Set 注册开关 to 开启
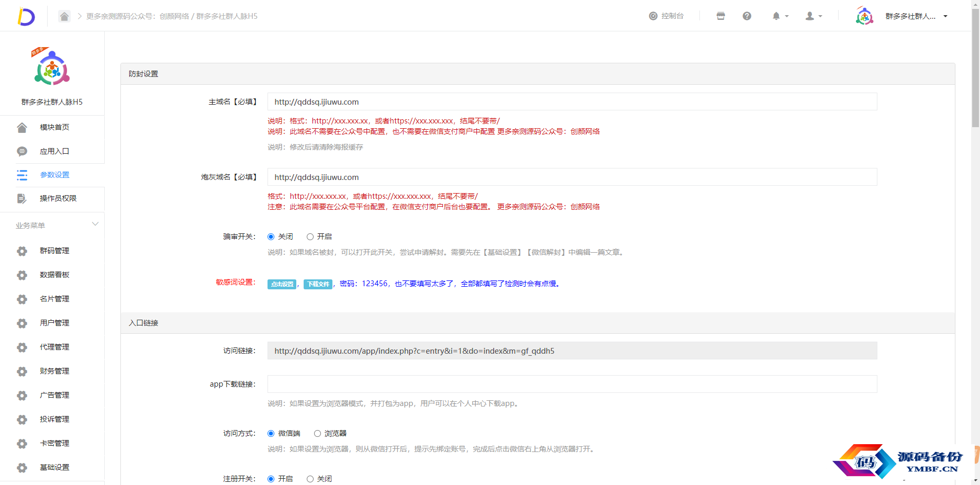980x485 pixels. 271,479
